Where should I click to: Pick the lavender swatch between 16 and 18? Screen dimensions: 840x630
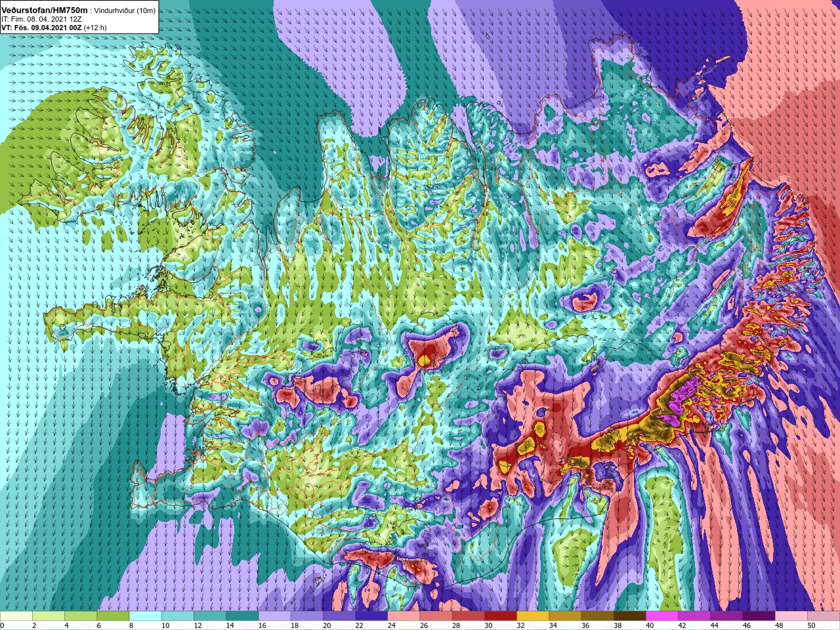[x=274, y=616]
